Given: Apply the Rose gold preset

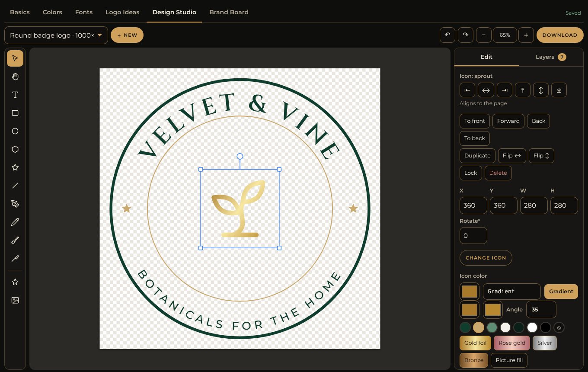Looking at the screenshot, I should [x=512, y=343].
